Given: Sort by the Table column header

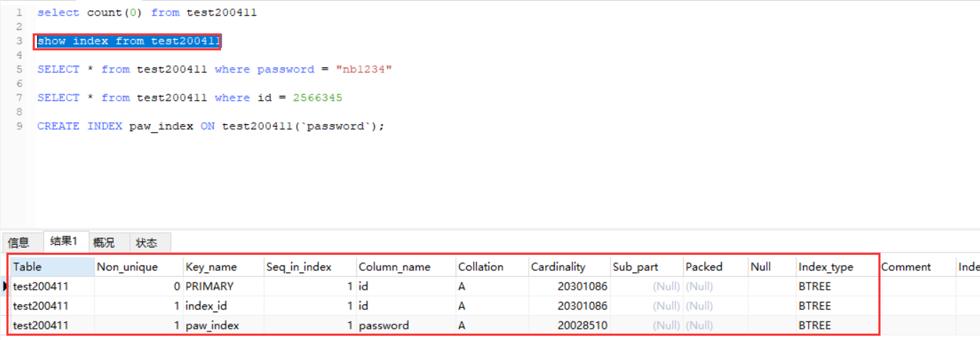Looking at the screenshot, I should pos(52,267).
